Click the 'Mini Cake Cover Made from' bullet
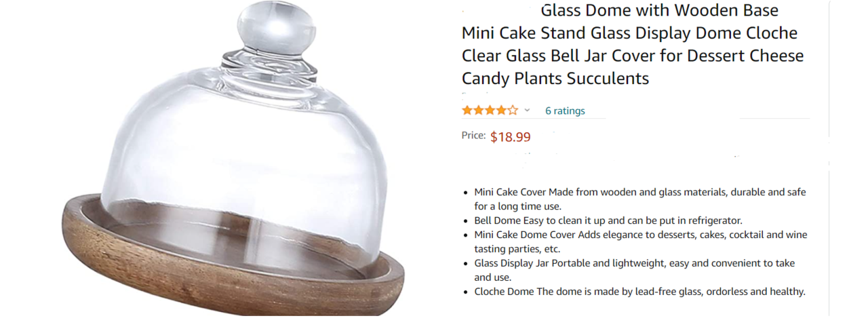The height and width of the screenshot is (333, 868). (639, 199)
